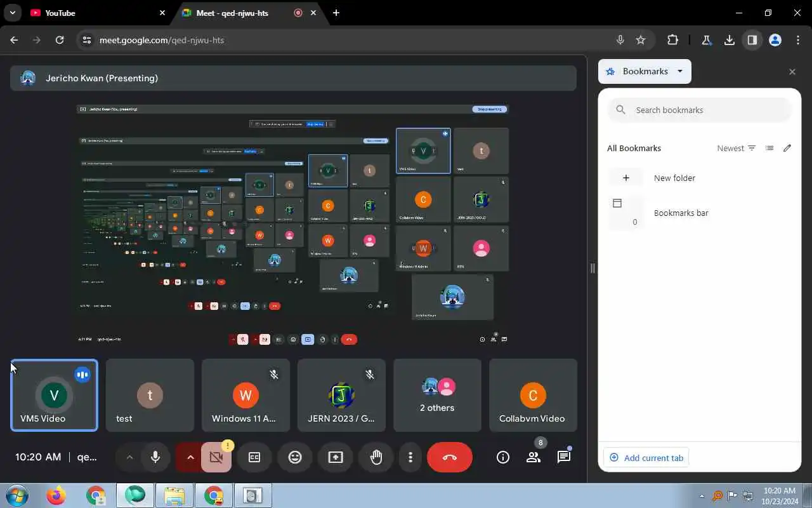Open the Action Center flag tray icon
The width and height of the screenshot is (812, 508).
coord(732,496)
